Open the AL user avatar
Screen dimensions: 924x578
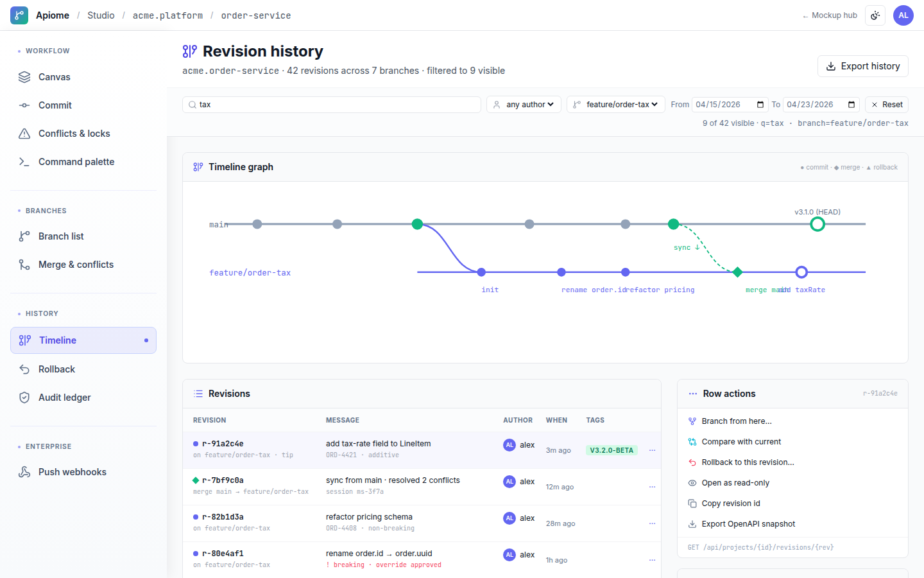click(x=903, y=15)
